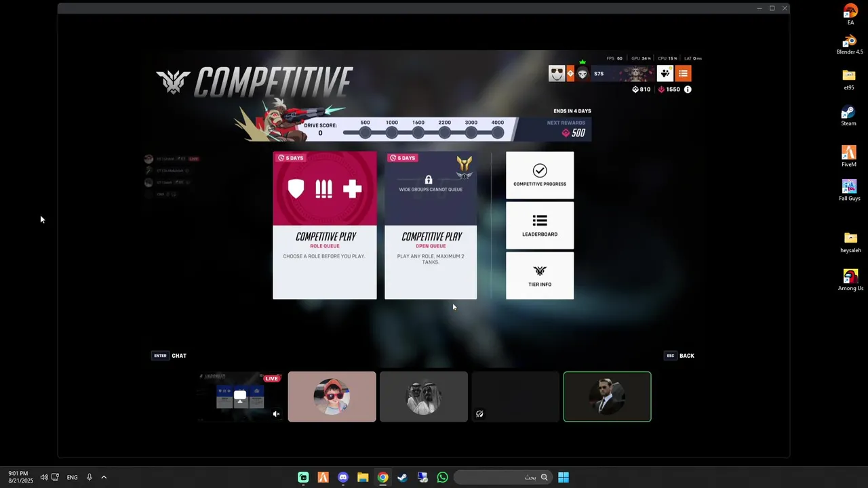This screenshot has height=488, width=868.
Task: Open Google Chrome from the taskbar
Action: click(x=383, y=477)
